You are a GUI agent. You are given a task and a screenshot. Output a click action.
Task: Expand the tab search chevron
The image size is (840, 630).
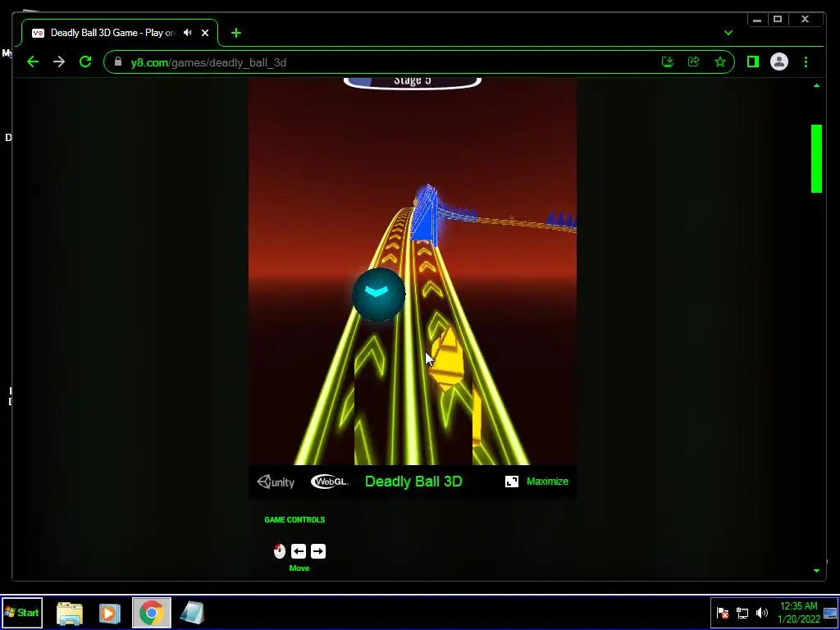click(x=728, y=33)
